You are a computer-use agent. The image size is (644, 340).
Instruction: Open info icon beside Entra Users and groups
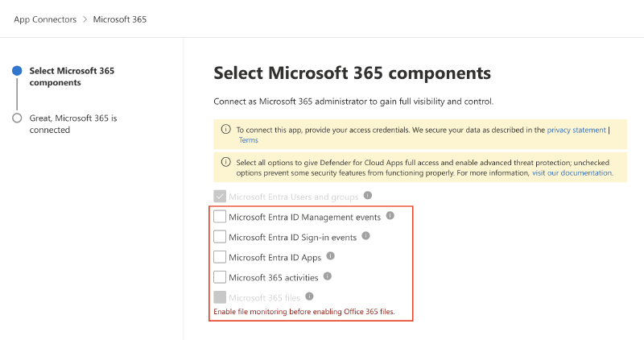pyautogui.click(x=368, y=196)
